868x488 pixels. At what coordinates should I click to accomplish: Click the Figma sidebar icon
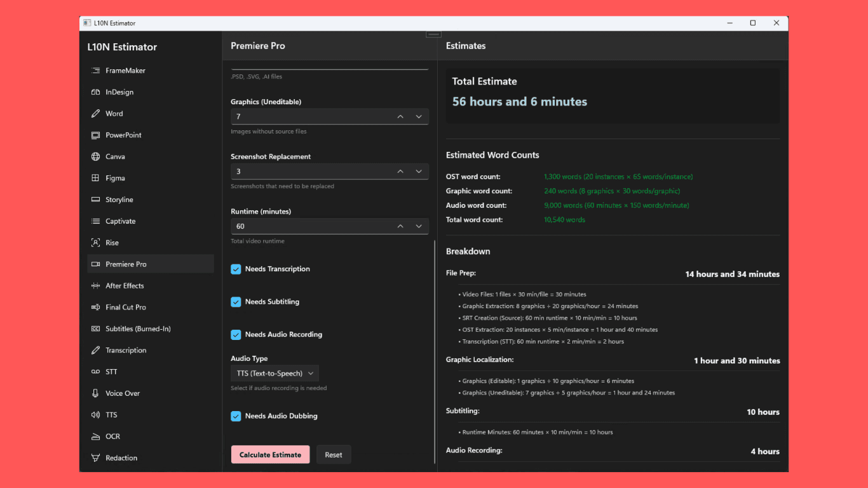(x=95, y=178)
